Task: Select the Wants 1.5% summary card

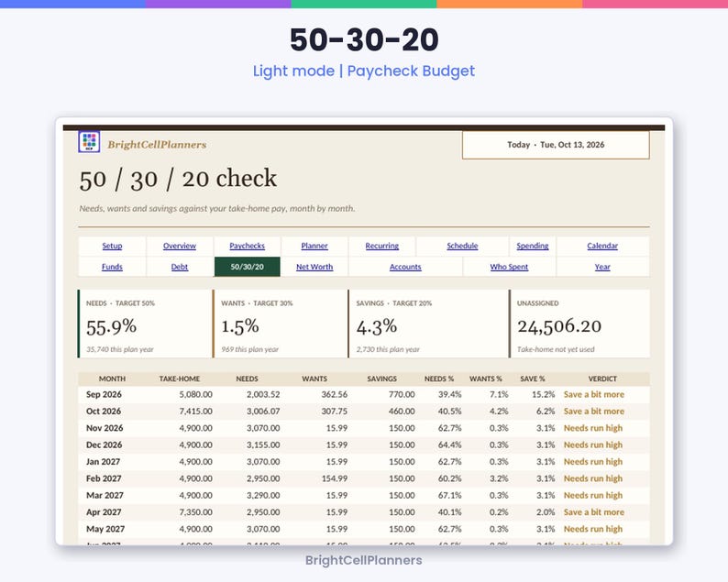Action: [280, 324]
